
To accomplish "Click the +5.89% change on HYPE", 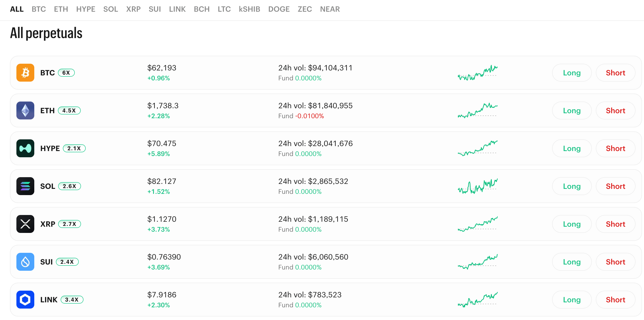I will 159,154.
